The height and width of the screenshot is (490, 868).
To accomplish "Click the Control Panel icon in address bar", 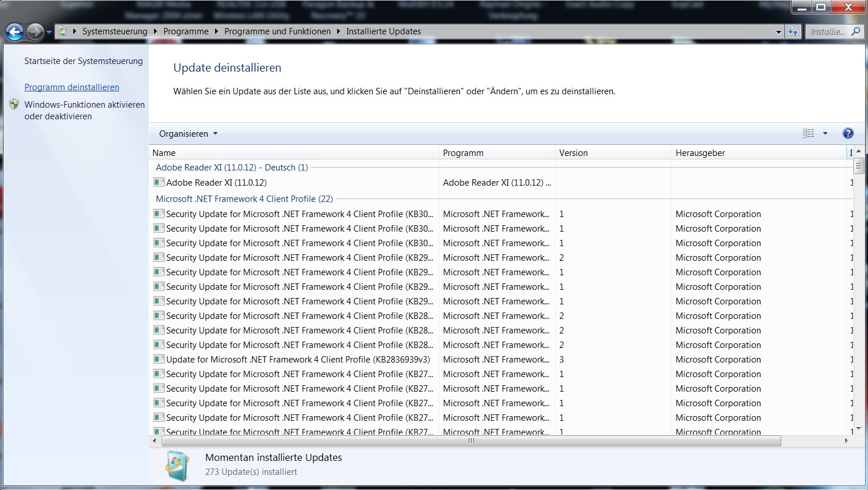I will (x=63, y=31).
